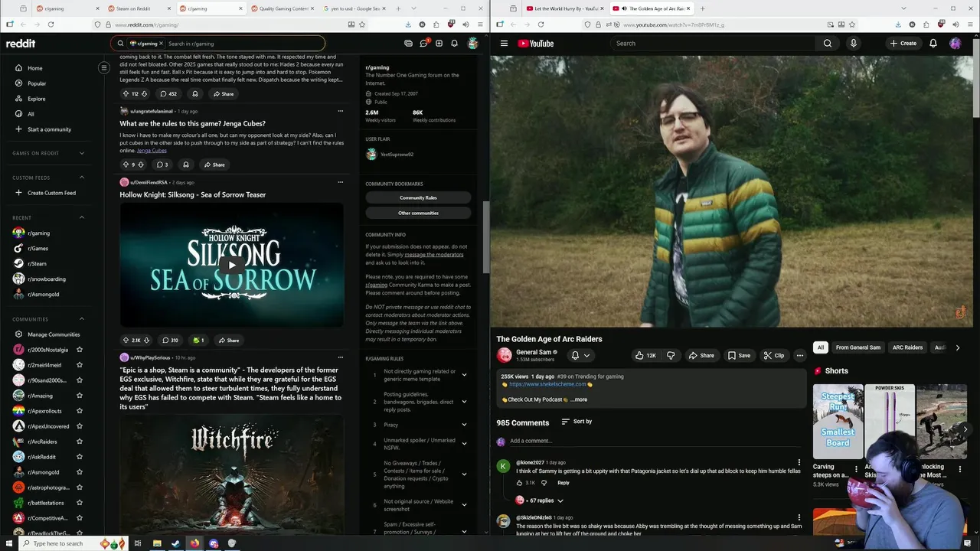The width and height of the screenshot is (980, 551).
Task: Collapse Custom Feeds section
Action: (82, 178)
